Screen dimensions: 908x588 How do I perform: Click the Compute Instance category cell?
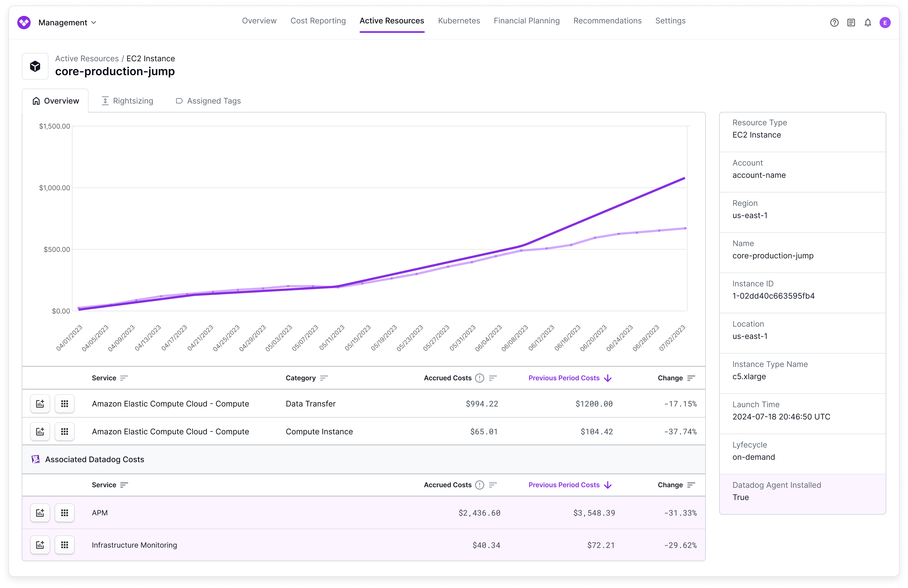(x=319, y=431)
